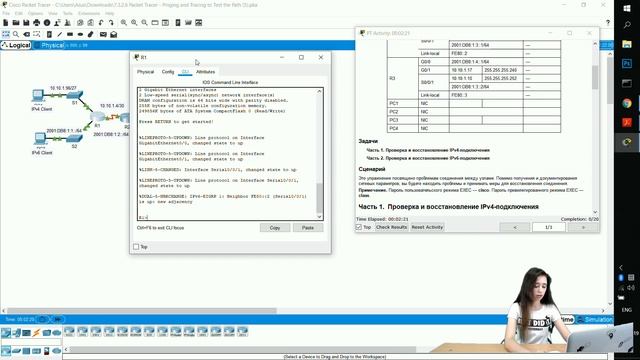This screenshot has width=640, height=360.
Task: Select the Switches subcategory icon
Action: 16,351
